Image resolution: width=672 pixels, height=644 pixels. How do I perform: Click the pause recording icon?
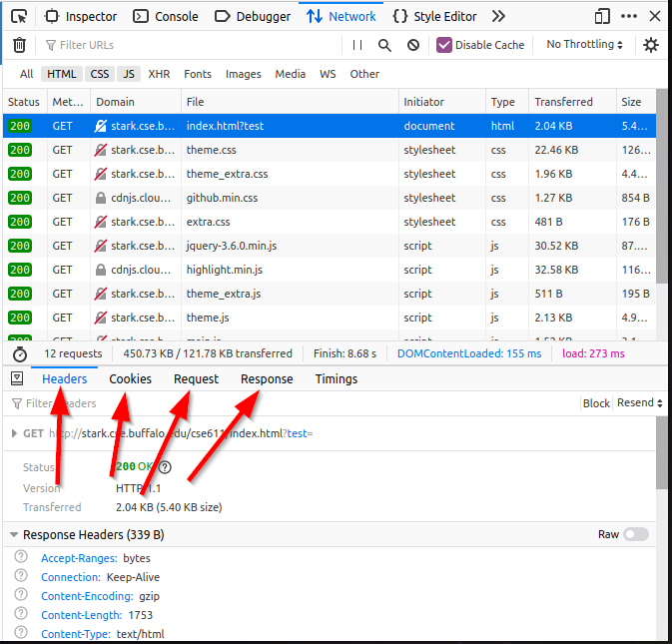(x=357, y=45)
